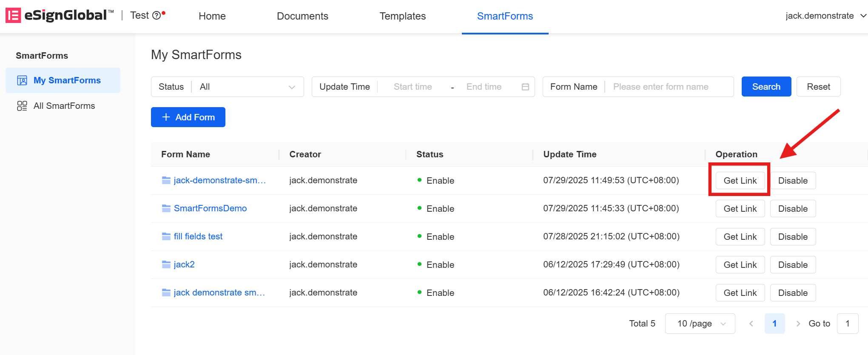Click the Total 5 count text
The height and width of the screenshot is (355, 868).
coord(642,324)
